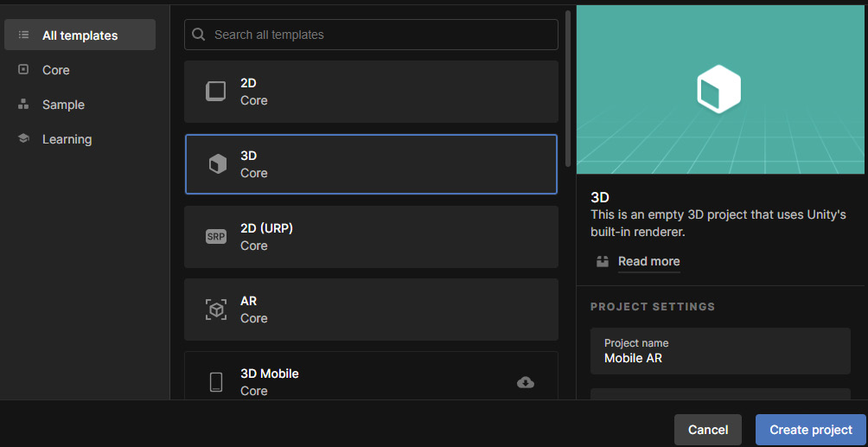
Task: Click the Core square icon
Action: [23, 70]
